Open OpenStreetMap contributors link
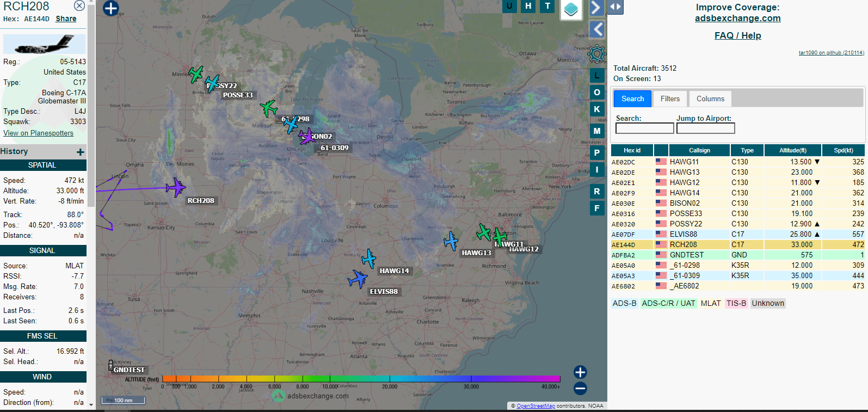This screenshot has height=412, width=868. pos(535,406)
